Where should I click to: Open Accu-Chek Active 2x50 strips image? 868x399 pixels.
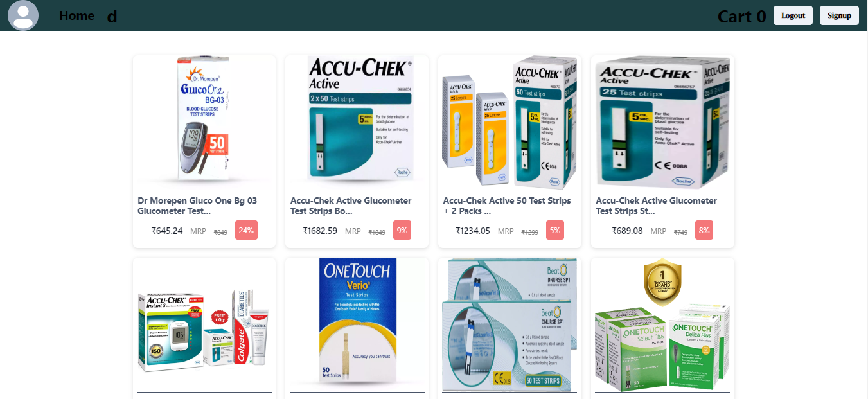[357, 122]
